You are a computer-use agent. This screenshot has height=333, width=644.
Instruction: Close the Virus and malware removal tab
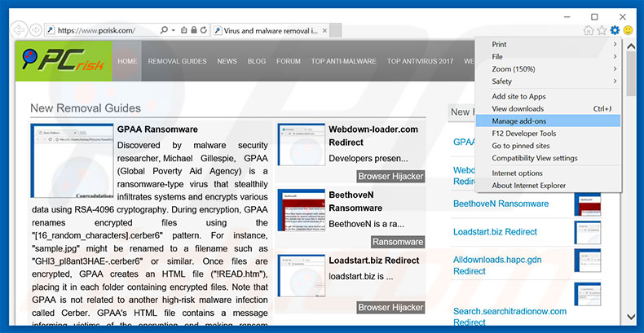click(325, 31)
